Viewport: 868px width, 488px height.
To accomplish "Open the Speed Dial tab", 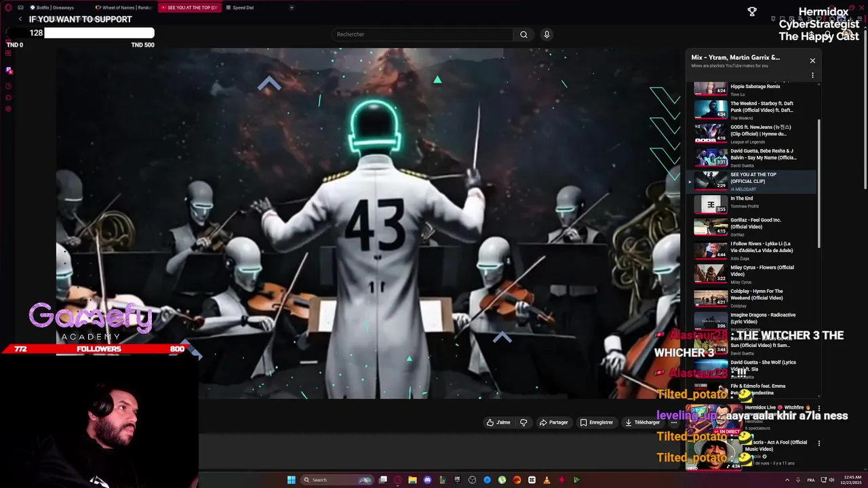I will coord(254,7).
